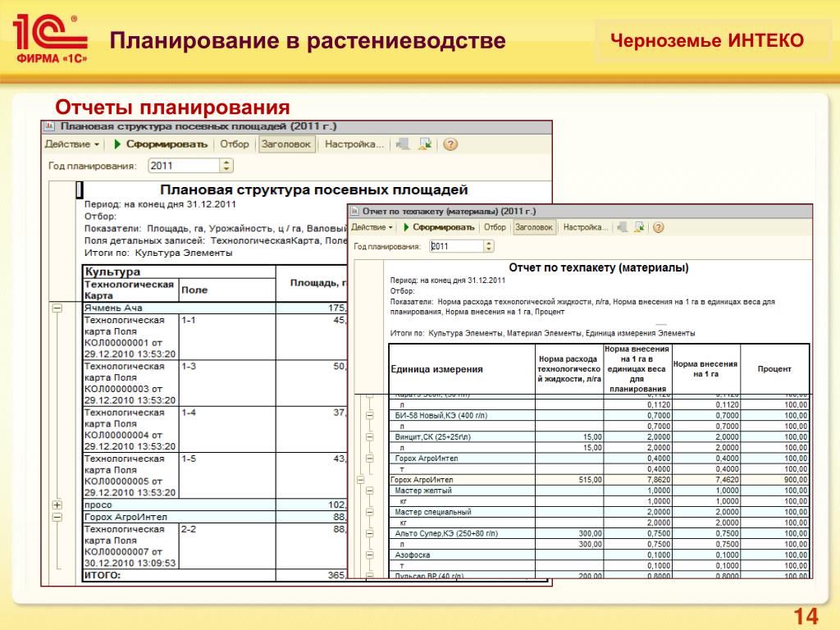This screenshot has height=630, width=840.
Task: Click Культура column header
Action: click(179, 272)
